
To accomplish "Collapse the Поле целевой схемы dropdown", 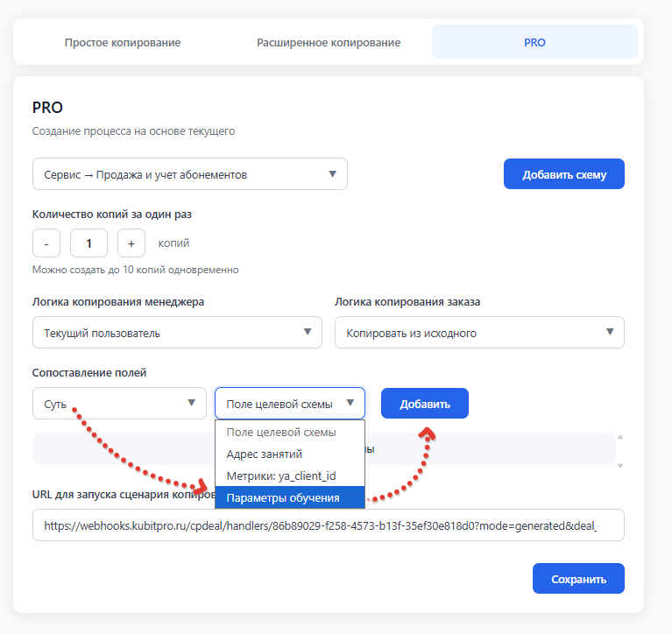I will pos(289,404).
